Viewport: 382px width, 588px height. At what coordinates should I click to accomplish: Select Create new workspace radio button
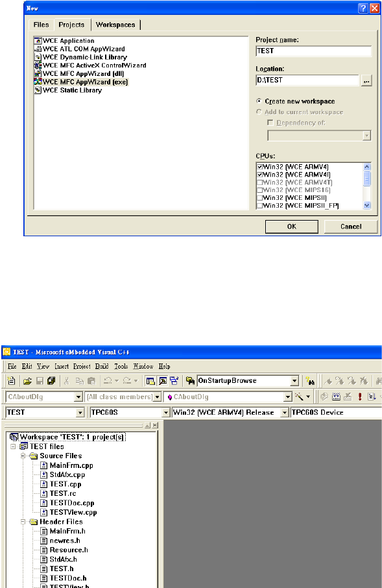[259, 101]
